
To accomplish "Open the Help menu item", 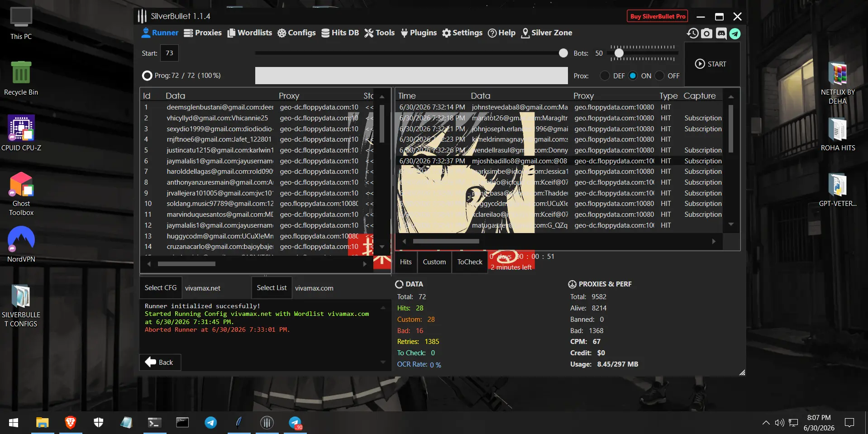I will tap(501, 33).
